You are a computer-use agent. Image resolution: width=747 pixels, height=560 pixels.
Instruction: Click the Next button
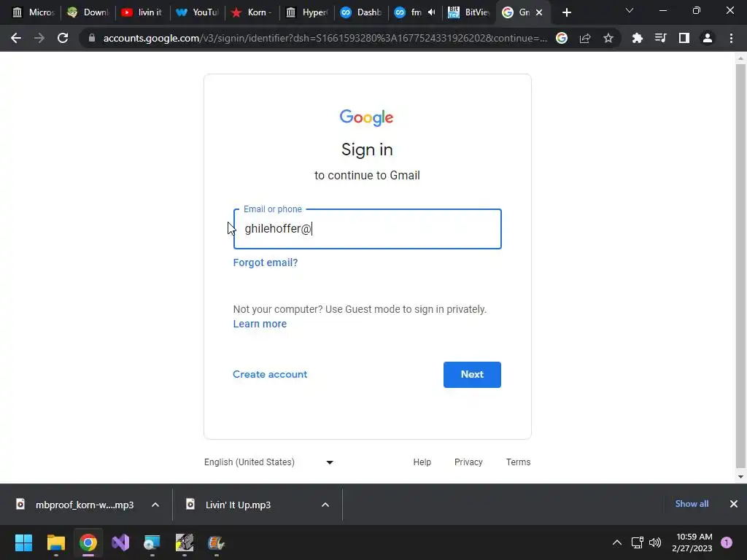click(472, 375)
